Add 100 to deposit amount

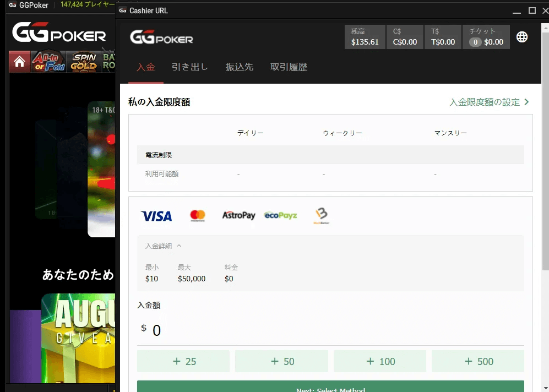(380, 361)
